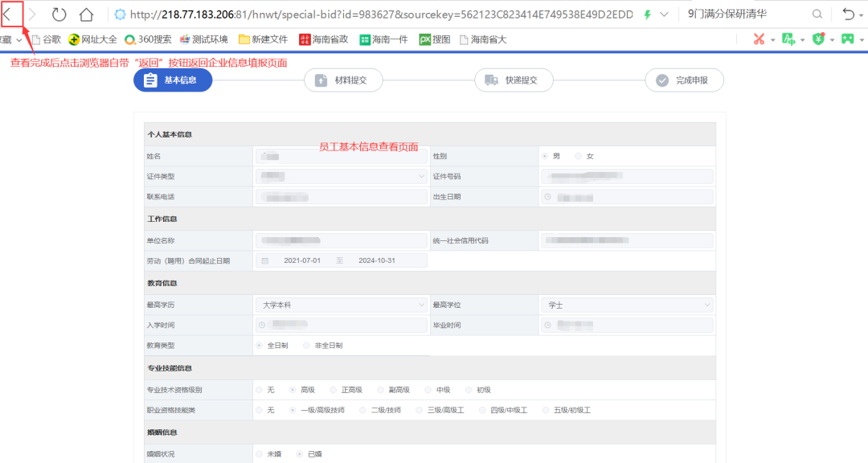Click the shield money-saving icon with red dot
Screen dimensions: 868x463
(820, 39)
